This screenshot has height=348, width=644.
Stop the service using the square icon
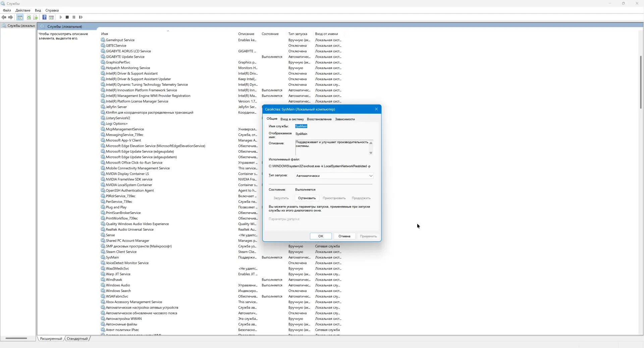coord(67,17)
